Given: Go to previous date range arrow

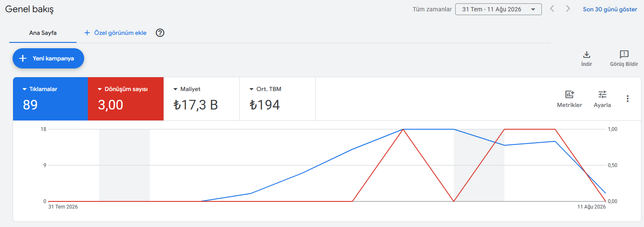Looking at the screenshot, I should coord(552,8).
